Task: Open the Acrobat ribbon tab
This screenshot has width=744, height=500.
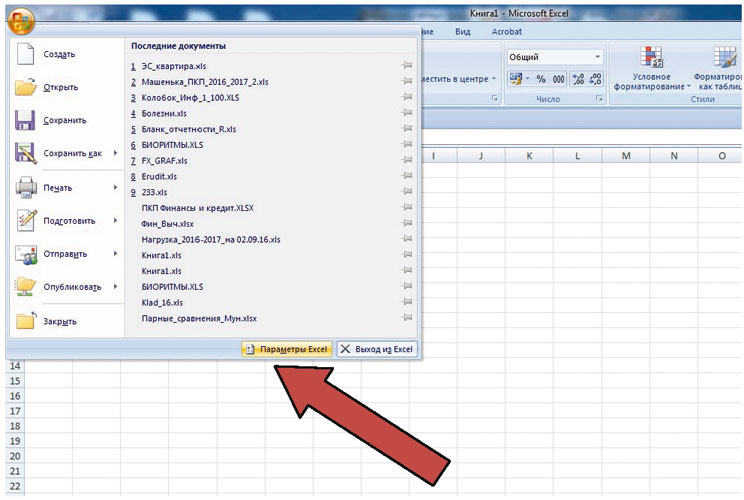Action: tap(506, 32)
